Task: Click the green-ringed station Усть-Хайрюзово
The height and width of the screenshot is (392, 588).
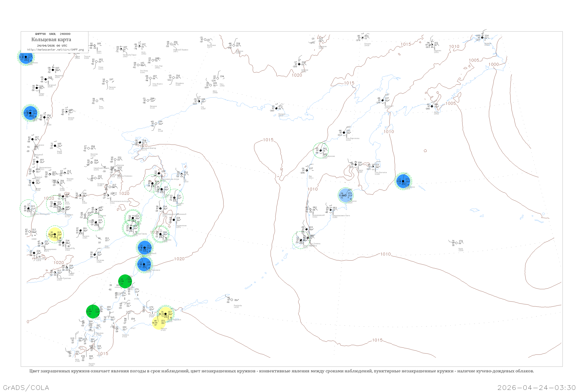Action: (x=321, y=151)
